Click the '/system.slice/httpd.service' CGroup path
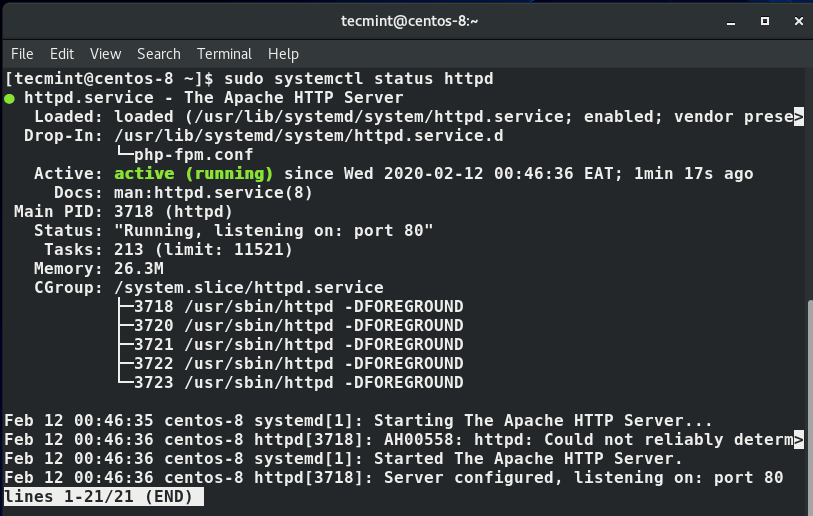Viewport: 813px width, 516px height. click(x=248, y=288)
